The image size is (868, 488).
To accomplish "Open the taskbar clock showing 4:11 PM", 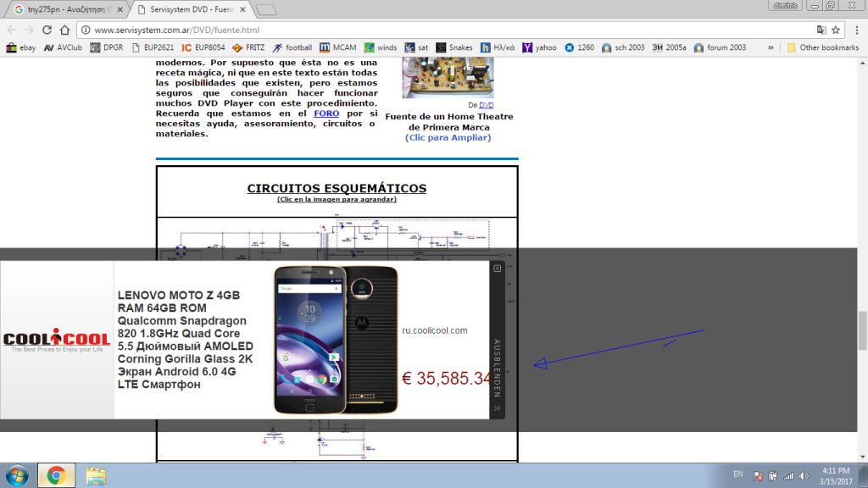I will pos(836,476).
